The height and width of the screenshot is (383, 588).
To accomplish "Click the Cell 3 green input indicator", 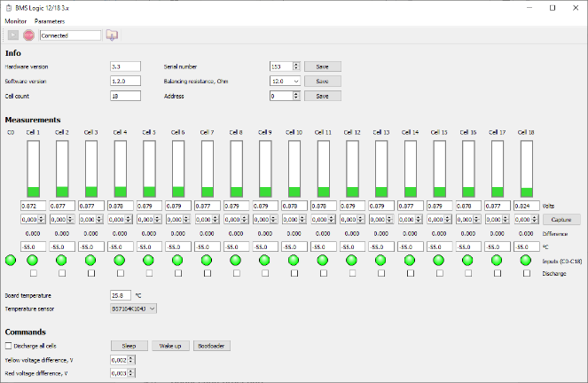I will click(x=90, y=260).
